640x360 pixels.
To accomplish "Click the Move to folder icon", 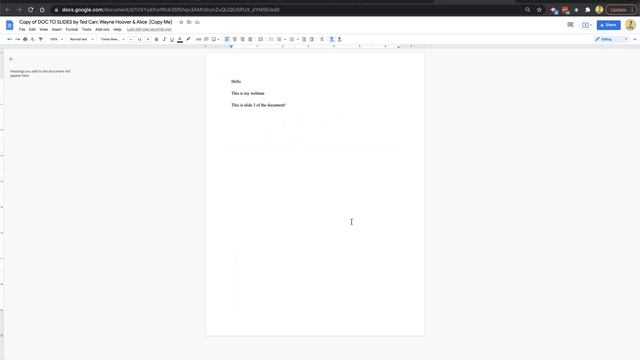I will (x=189, y=22).
